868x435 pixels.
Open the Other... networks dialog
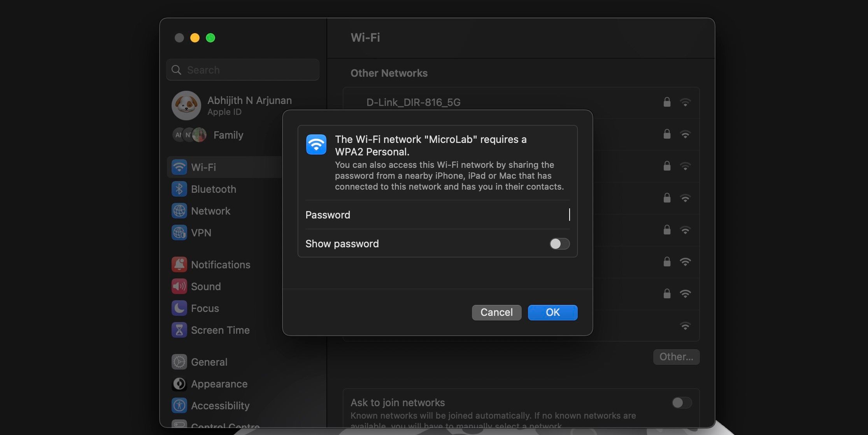676,357
